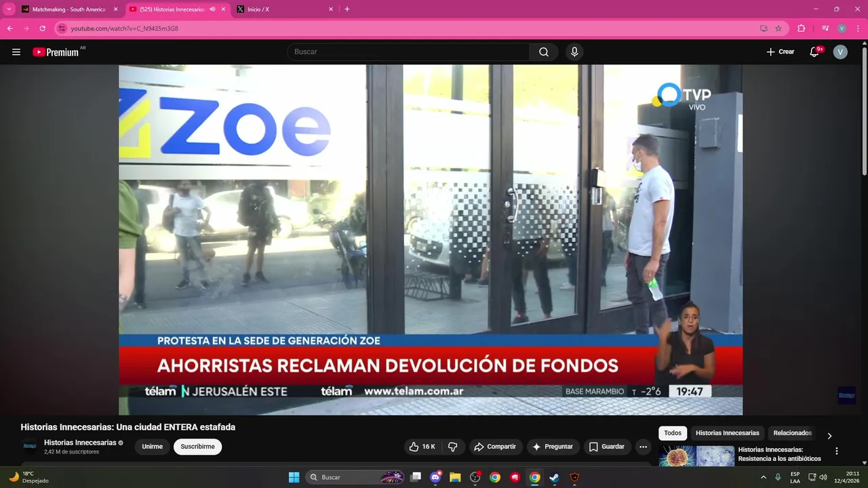Open more actions three-dot button
This screenshot has height=488, width=868.
pos(643,447)
